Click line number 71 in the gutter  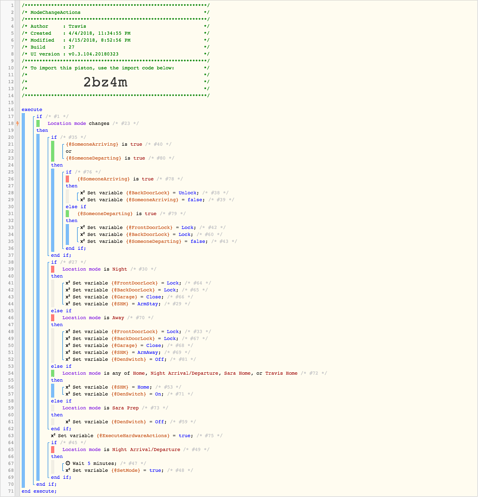click(x=11, y=491)
